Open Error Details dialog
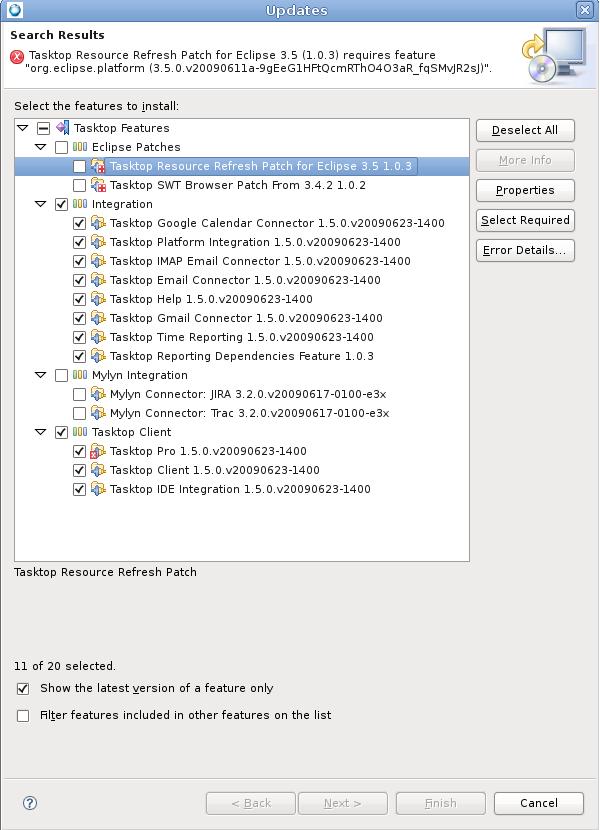Image resolution: width=600 pixels, height=830 pixels. point(525,250)
